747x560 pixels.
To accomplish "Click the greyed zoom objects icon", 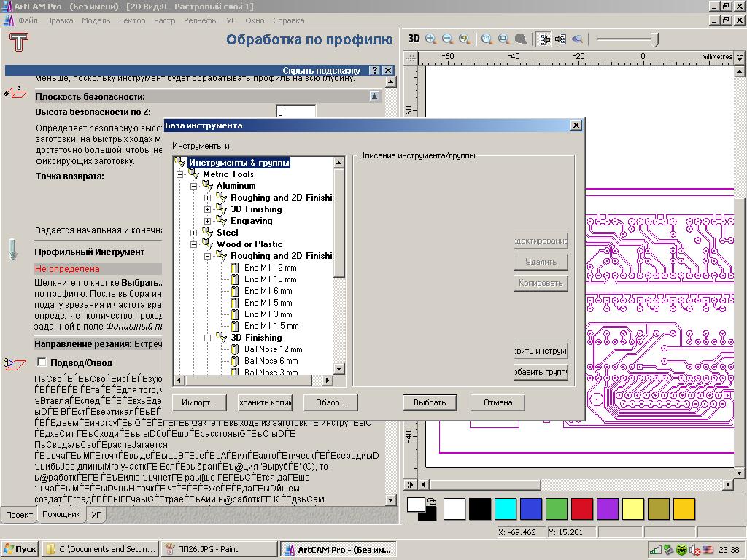I will coord(521,39).
